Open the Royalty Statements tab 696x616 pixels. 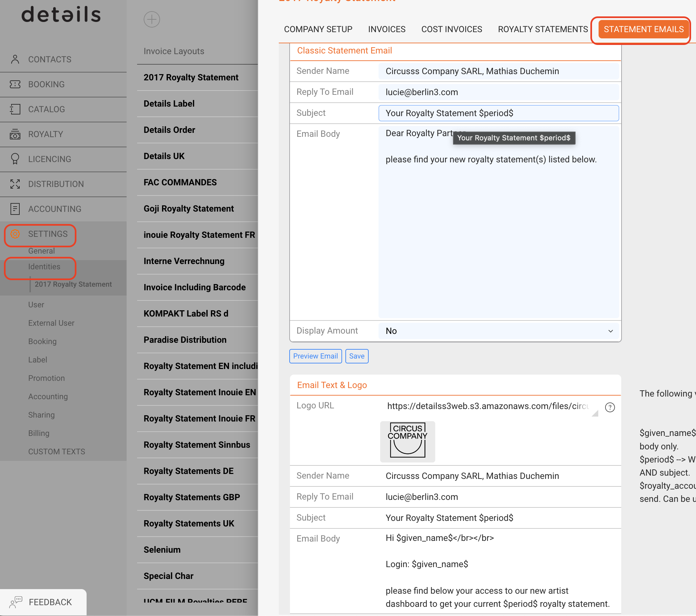(x=543, y=29)
